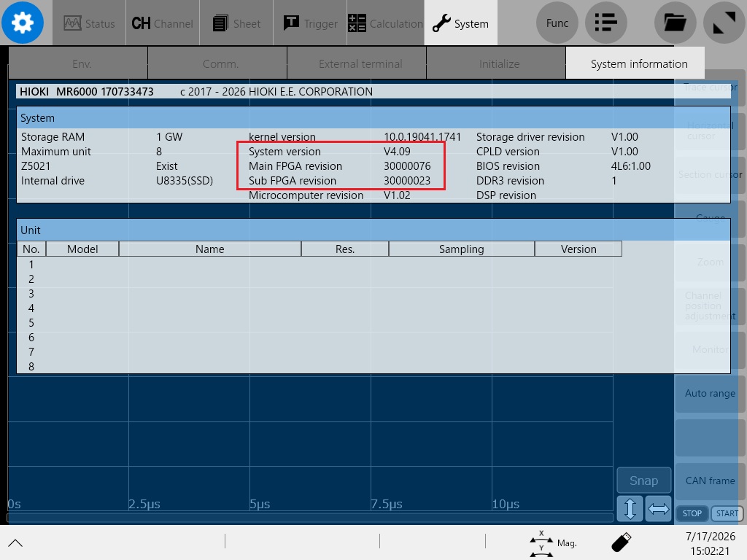Expand the bottom-left up chevron

15,542
